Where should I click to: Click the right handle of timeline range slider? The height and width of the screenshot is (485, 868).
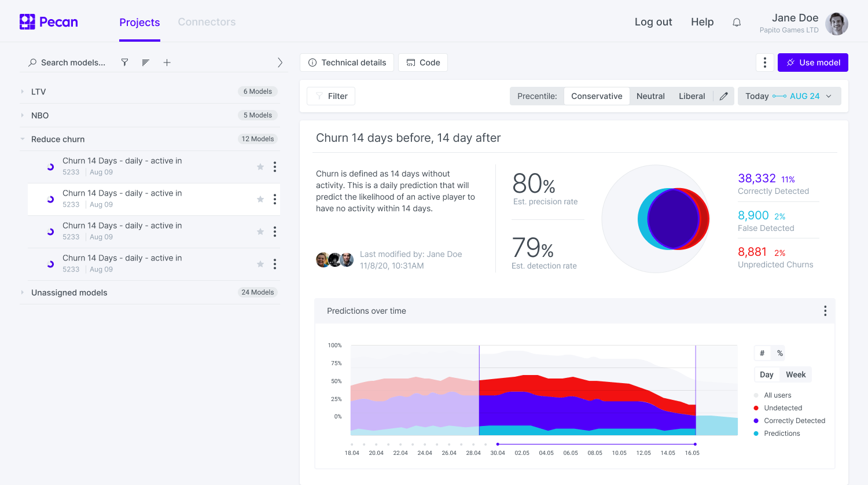coord(695,444)
